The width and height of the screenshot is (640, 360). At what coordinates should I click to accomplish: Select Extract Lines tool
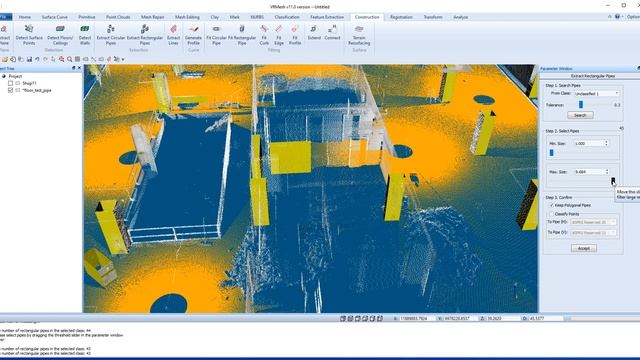(173, 35)
